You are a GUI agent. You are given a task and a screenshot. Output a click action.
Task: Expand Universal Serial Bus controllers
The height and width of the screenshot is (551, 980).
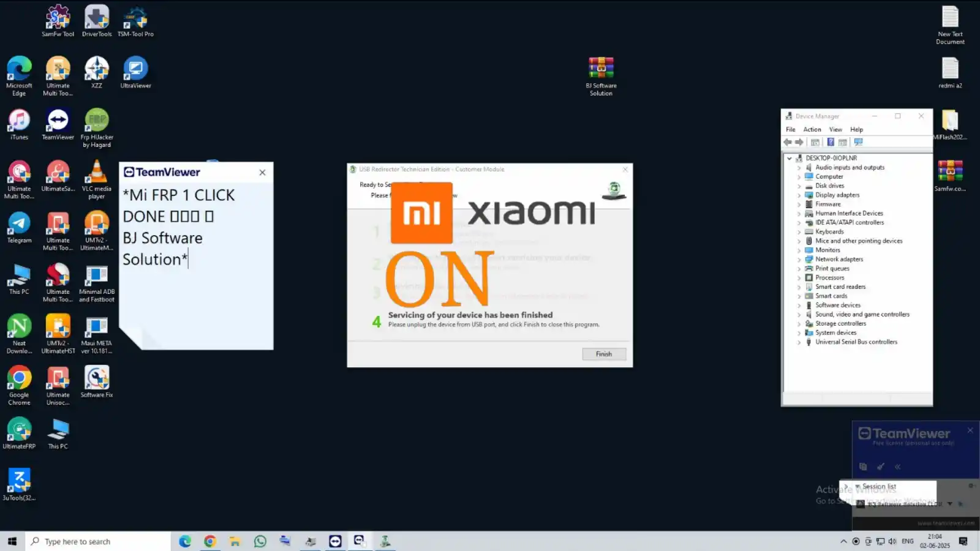799,342
